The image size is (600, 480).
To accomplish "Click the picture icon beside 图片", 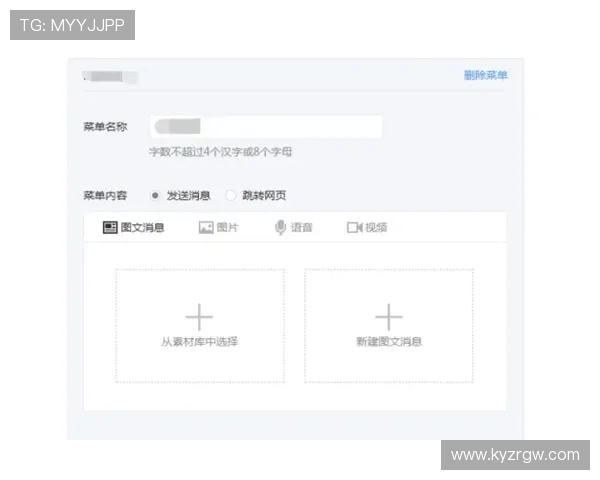I will 206,228.
